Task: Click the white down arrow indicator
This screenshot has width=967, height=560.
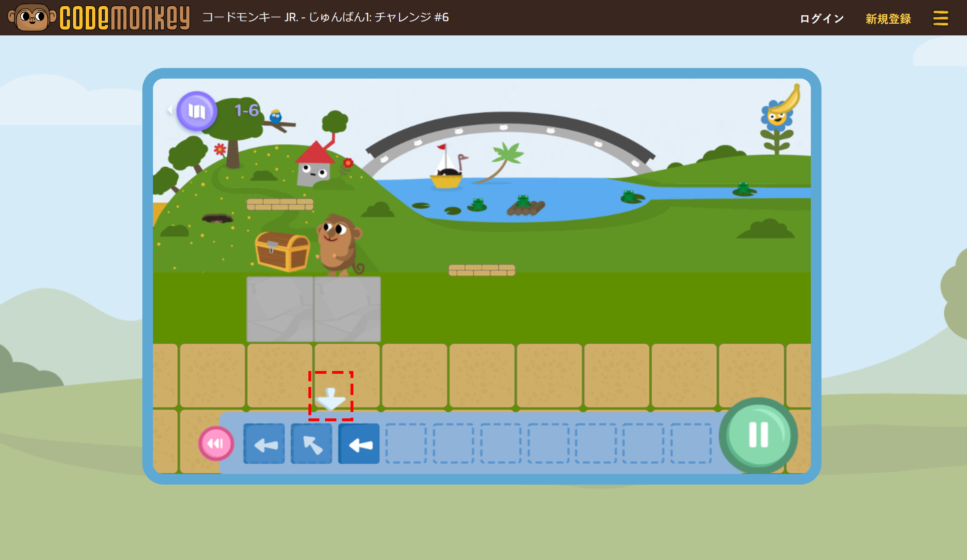Action: pyautogui.click(x=330, y=398)
